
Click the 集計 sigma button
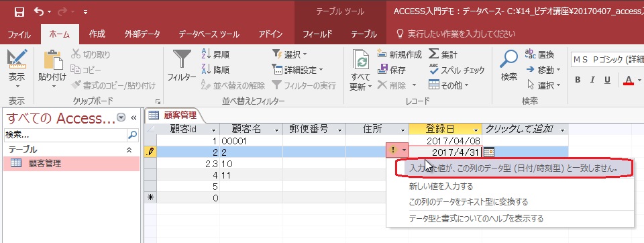443,54
